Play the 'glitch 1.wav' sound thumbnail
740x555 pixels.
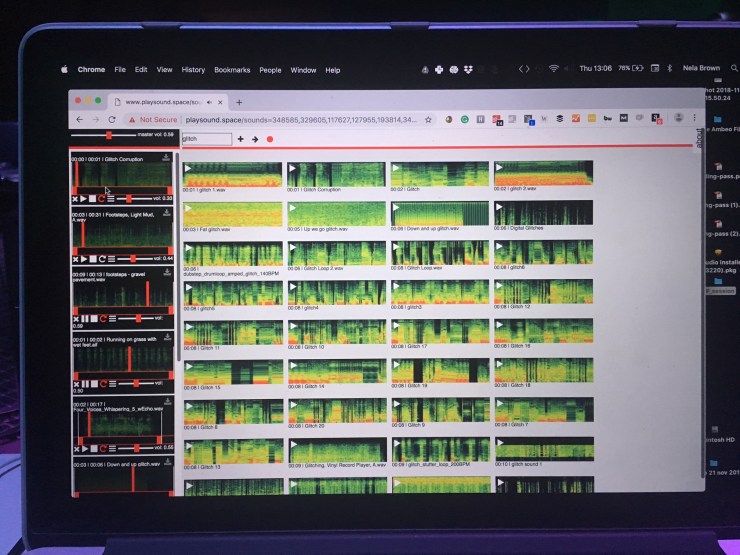(190, 167)
